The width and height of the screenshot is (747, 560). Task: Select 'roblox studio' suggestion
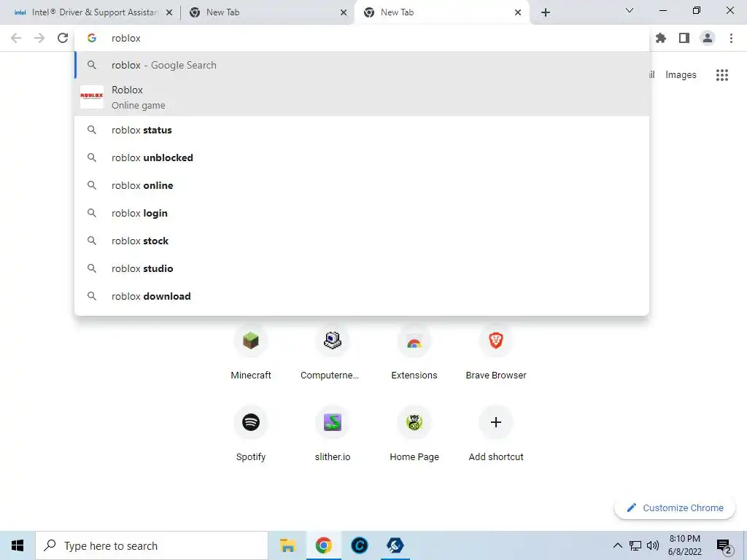362,268
